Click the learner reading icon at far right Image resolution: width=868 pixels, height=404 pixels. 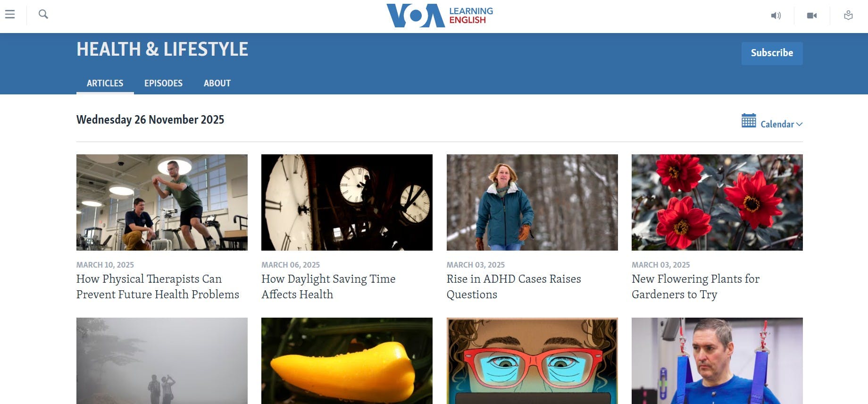pyautogui.click(x=848, y=16)
